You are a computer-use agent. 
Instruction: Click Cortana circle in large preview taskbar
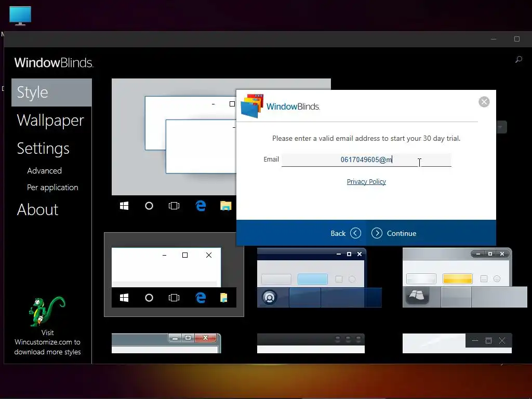(149, 206)
